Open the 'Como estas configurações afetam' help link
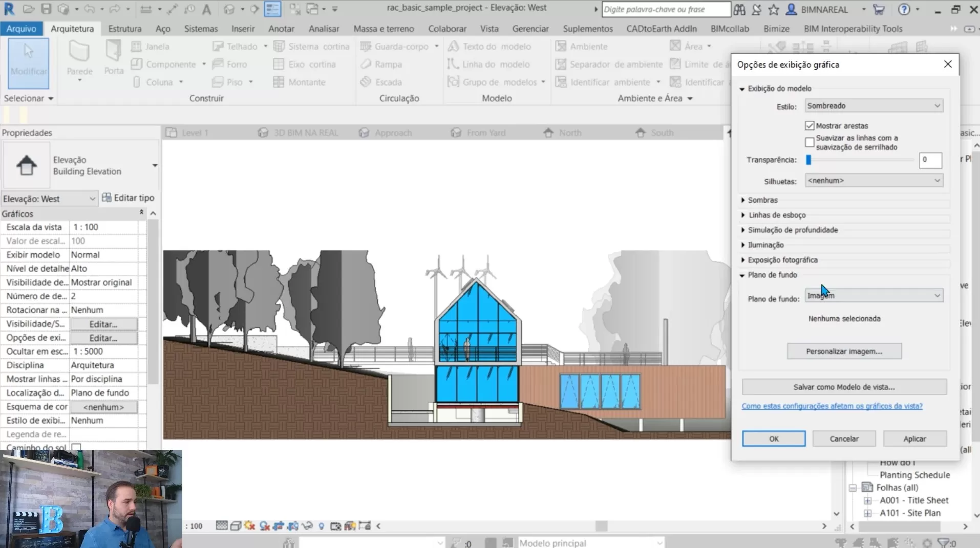Screen dimensions: 980x548 (x=832, y=406)
